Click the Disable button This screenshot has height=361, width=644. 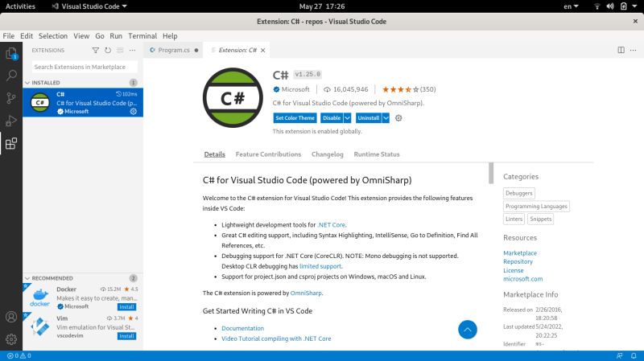[x=332, y=118]
